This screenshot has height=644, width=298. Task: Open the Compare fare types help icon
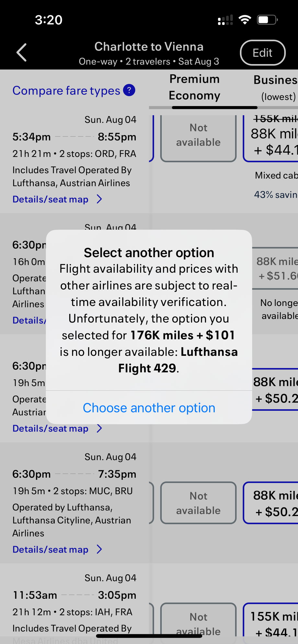129,90
